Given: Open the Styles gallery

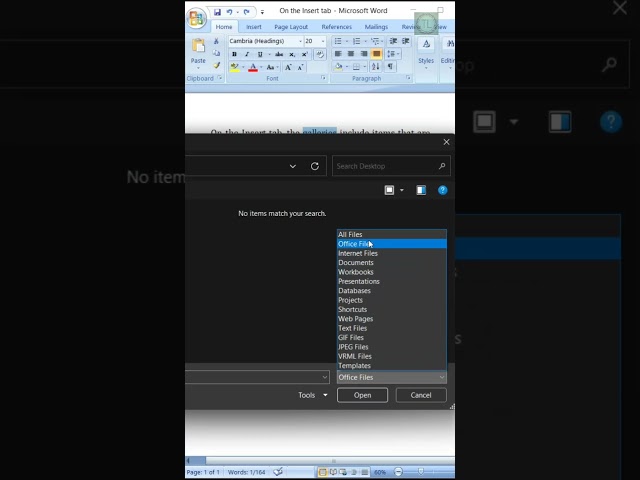Looking at the screenshot, I should click(426, 52).
